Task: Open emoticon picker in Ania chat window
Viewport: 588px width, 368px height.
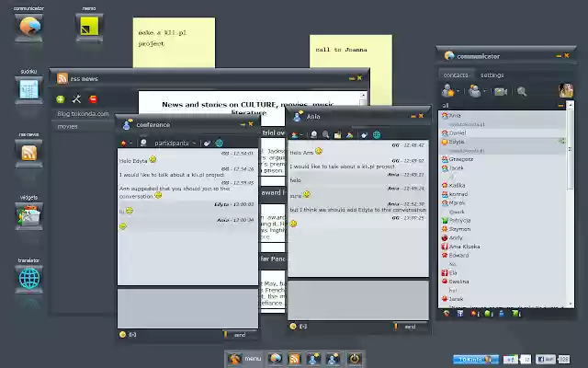Action: pos(293,326)
